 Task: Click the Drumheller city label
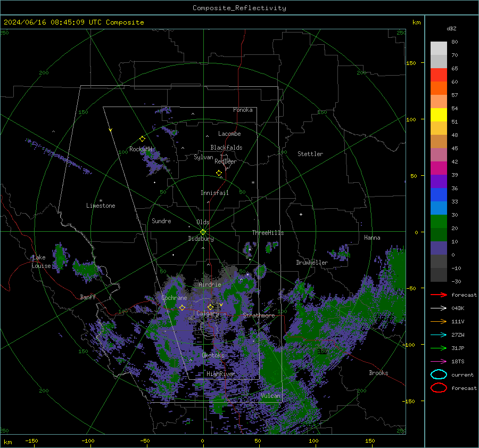(312, 263)
